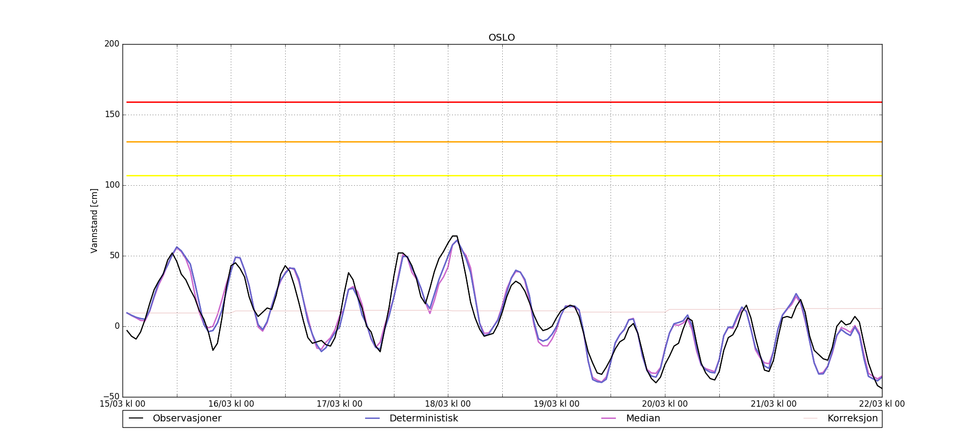Click the 20/03 kl 00 x-axis label
Screen dimensions: 980x441
665,404
